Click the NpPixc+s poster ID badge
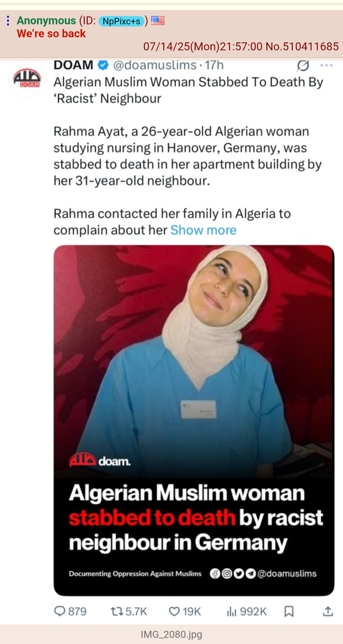Screen dimensions: 343x644 (122, 21)
